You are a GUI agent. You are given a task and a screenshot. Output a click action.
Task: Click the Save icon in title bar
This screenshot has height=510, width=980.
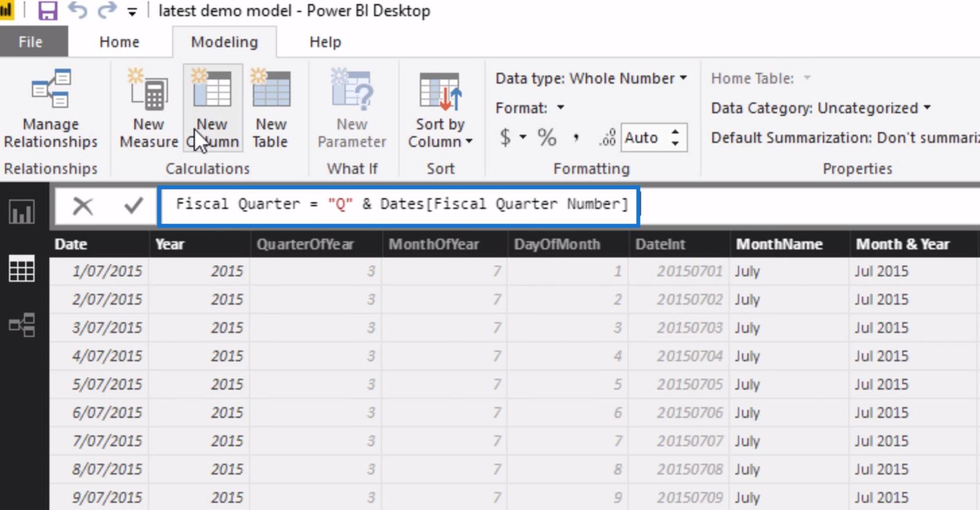click(x=47, y=11)
